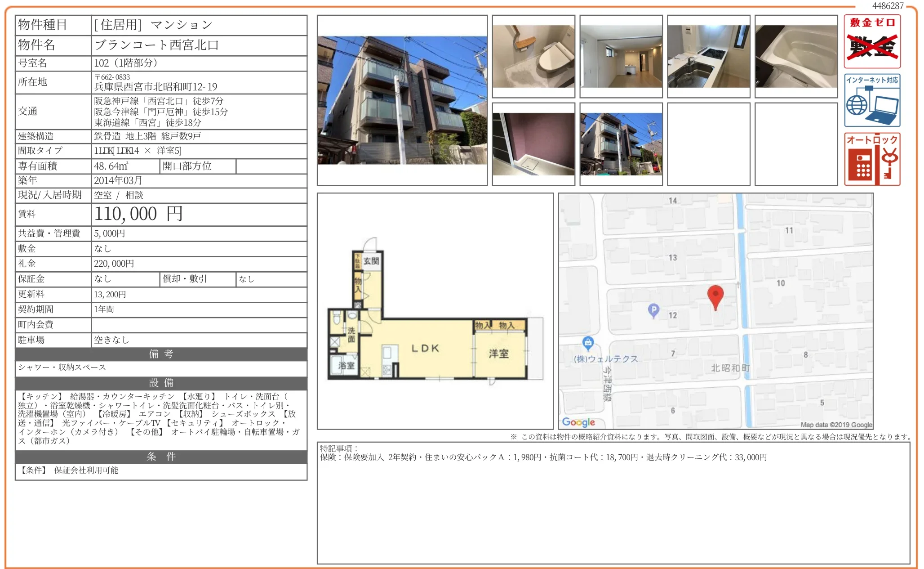
Task: Open the living room interior thumbnail
Action: (621, 56)
